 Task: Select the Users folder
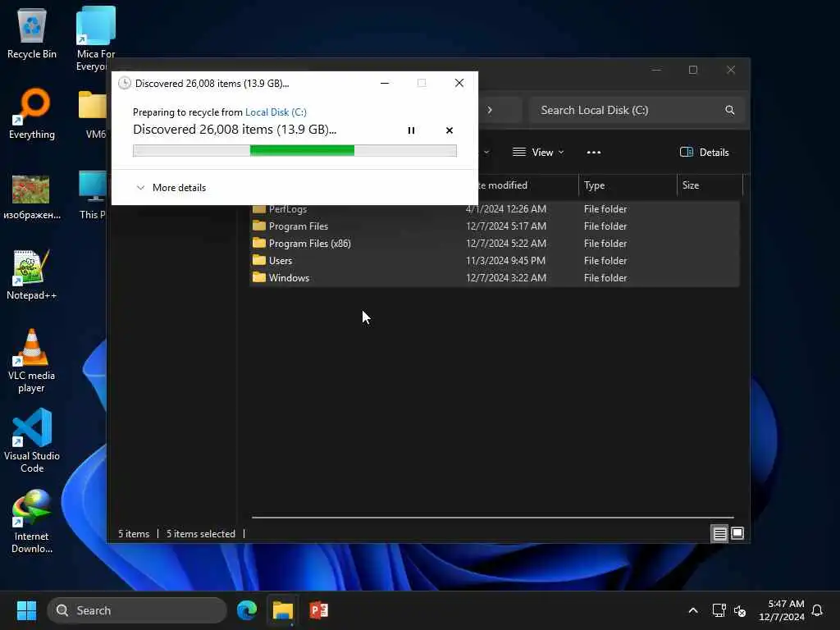pyautogui.click(x=495, y=260)
